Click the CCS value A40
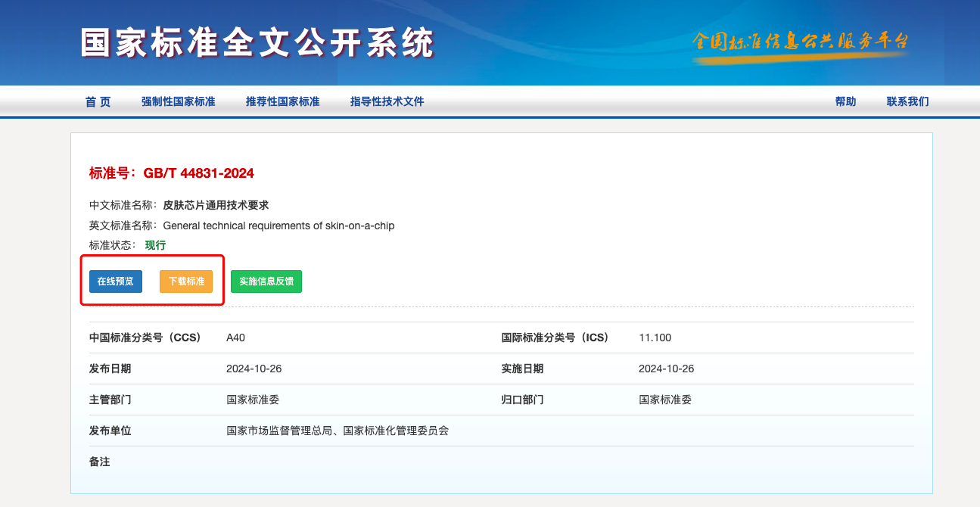The height and width of the screenshot is (507, 980). click(236, 337)
